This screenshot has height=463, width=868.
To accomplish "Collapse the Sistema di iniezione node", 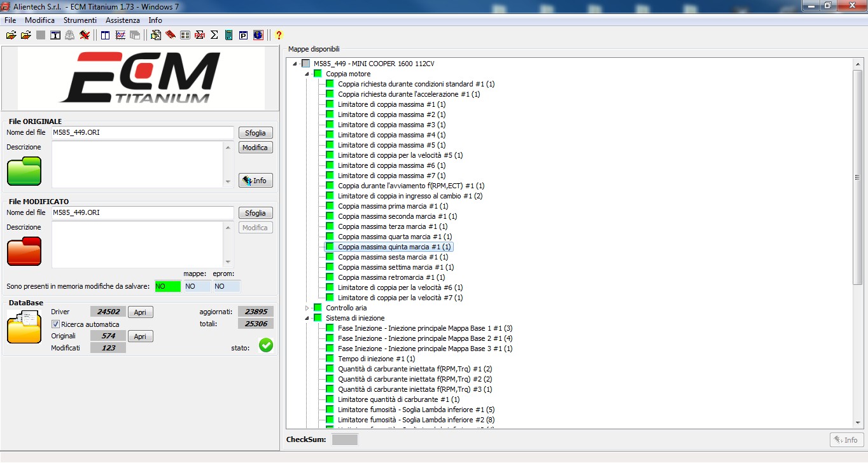I will [x=307, y=318].
